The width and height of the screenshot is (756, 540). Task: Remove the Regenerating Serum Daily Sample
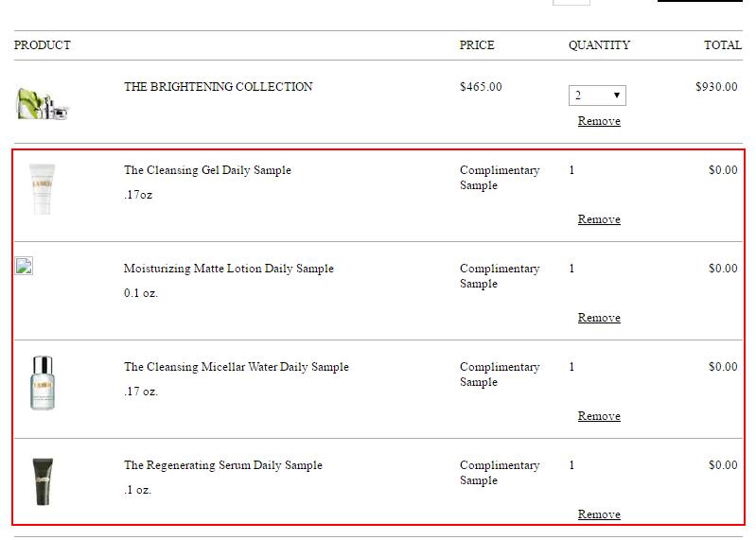[599, 514]
